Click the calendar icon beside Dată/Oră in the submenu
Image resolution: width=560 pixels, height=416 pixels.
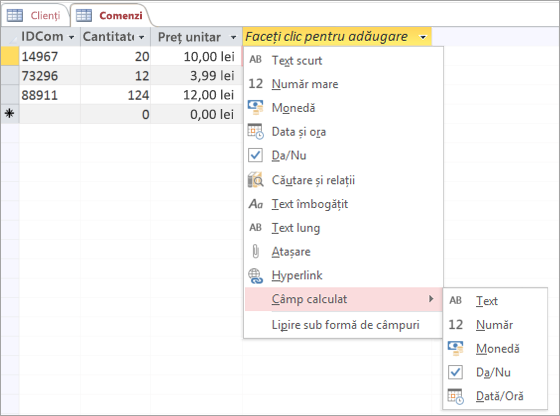pyautogui.click(x=455, y=396)
